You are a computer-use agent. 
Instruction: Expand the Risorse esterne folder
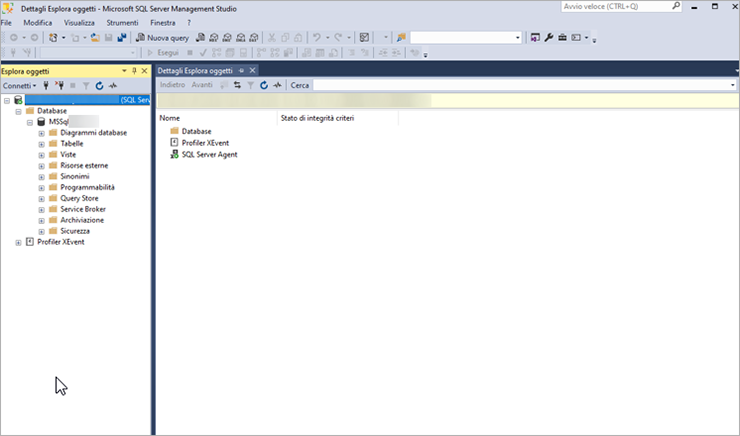point(42,166)
